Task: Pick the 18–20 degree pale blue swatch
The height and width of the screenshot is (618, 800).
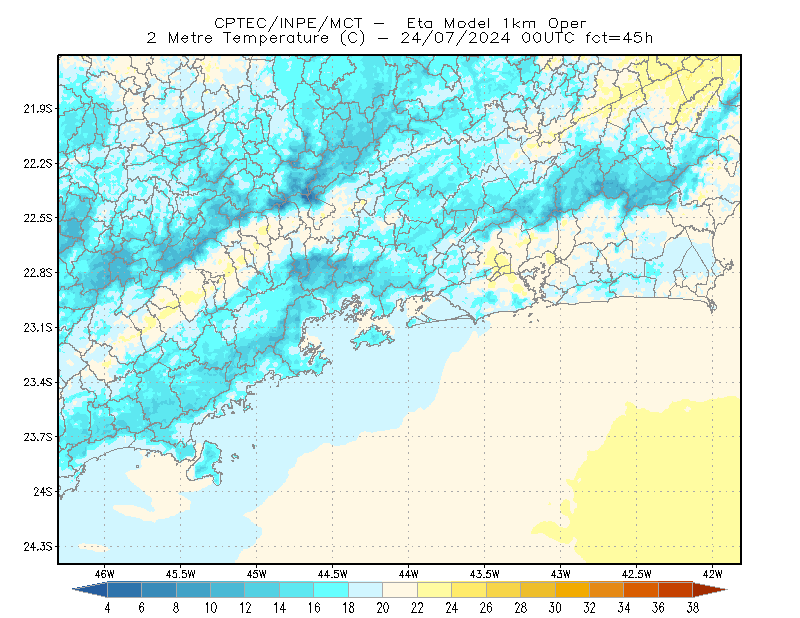Action: coord(365,590)
